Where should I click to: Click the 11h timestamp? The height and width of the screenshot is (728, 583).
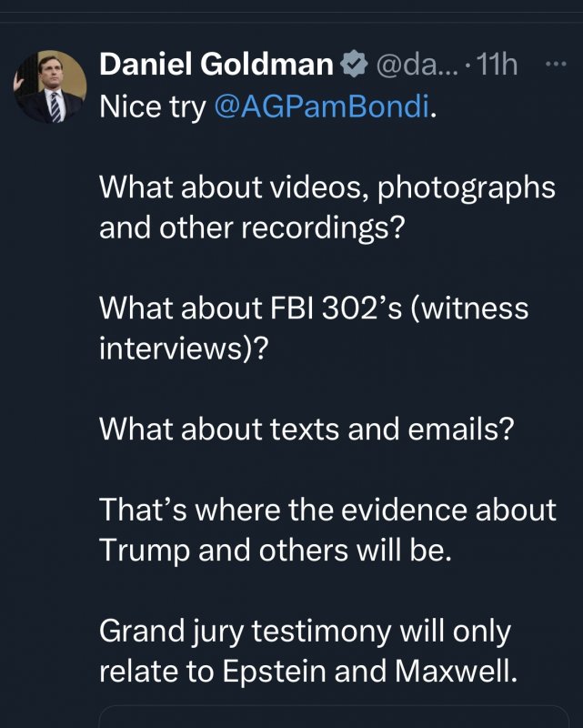495,66
